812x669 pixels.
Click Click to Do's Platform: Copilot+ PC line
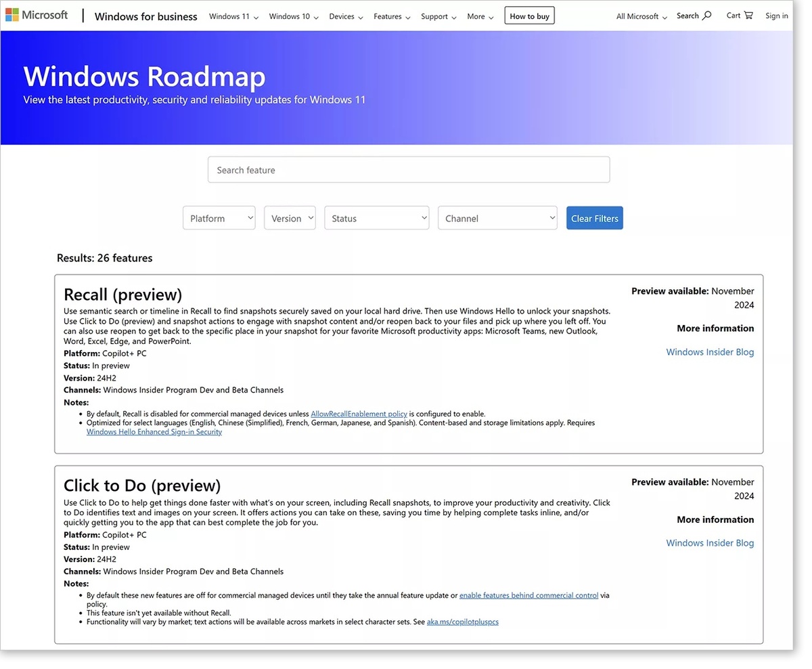[x=105, y=535]
